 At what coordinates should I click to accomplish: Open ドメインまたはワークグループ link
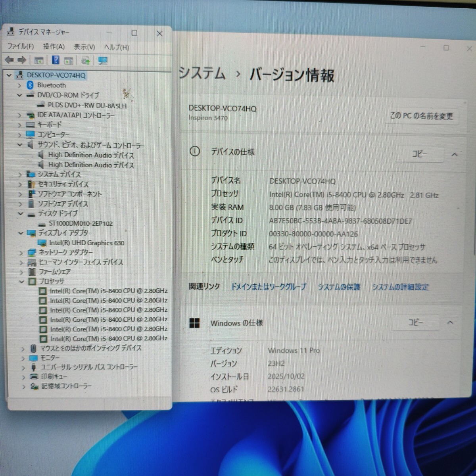pyautogui.click(x=269, y=286)
